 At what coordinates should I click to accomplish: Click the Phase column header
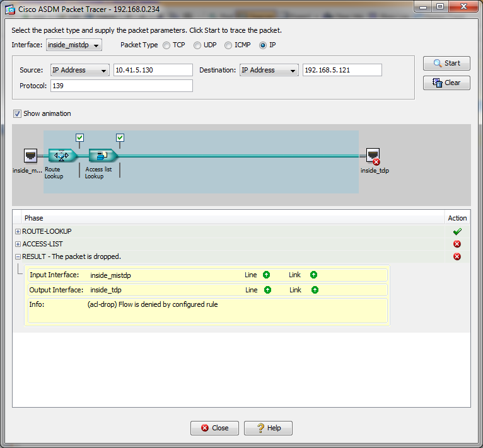(x=233, y=218)
